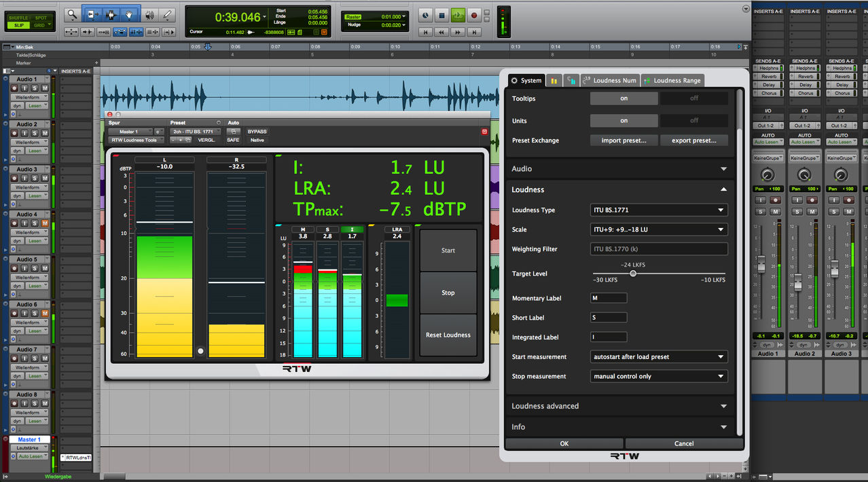Click the playhead marker in the timeline ruler

pos(208,47)
